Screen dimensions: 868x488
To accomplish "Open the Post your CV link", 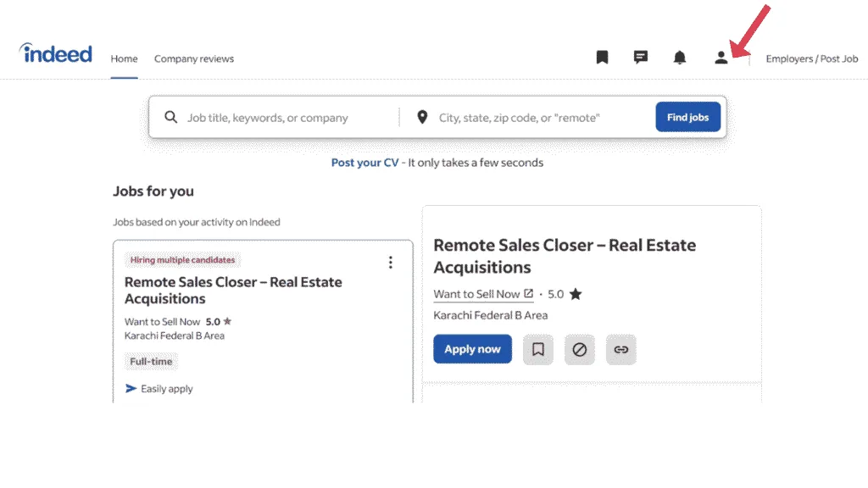I will 364,163.
